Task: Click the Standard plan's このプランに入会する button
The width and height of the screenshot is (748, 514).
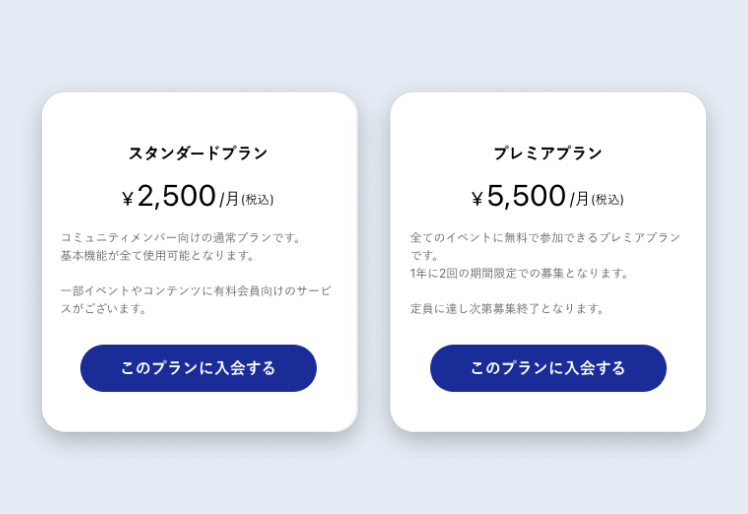Action: (x=198, y=368)
